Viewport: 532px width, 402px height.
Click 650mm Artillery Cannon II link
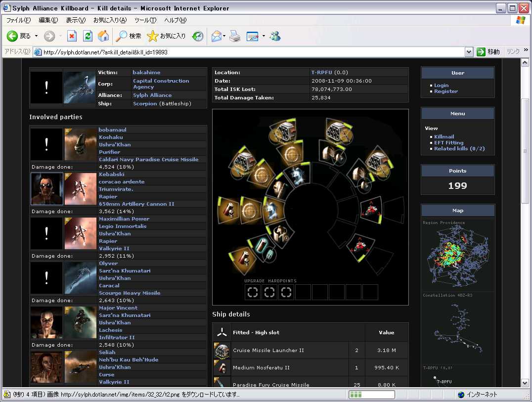pyautogui.click(x=136, y=204)
